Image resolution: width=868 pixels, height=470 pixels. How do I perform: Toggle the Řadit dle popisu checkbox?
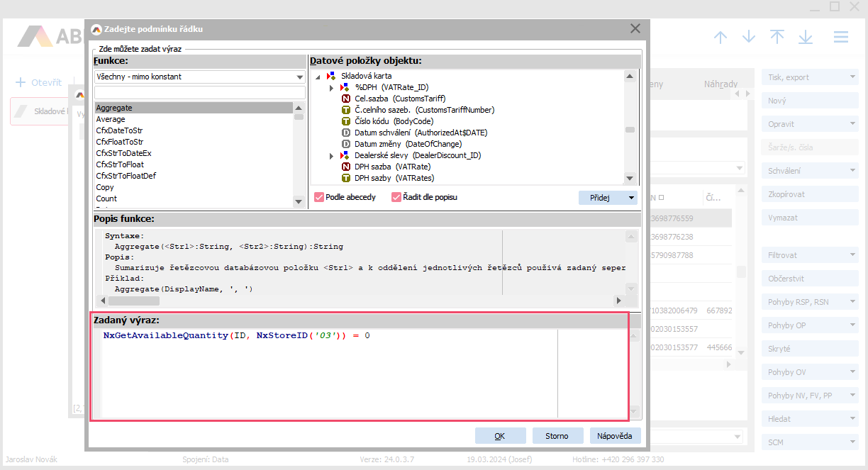tap(396, 197)
